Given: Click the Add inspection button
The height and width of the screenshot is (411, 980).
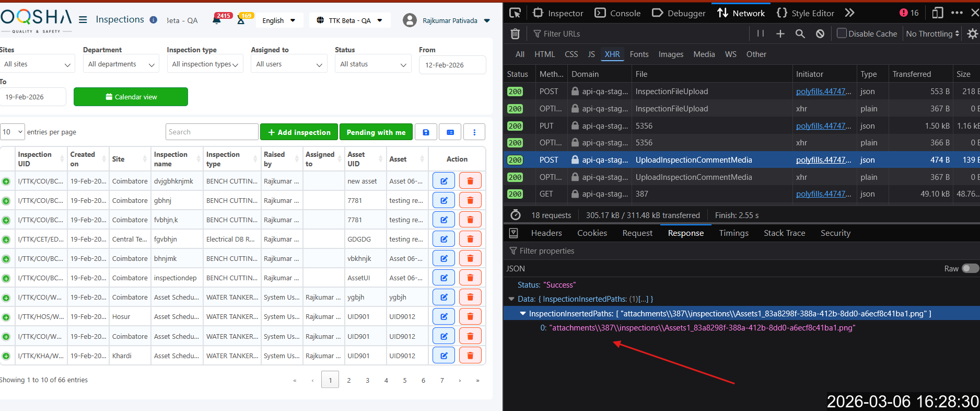Looking at the screenshot, I should [x=299, y=132].
